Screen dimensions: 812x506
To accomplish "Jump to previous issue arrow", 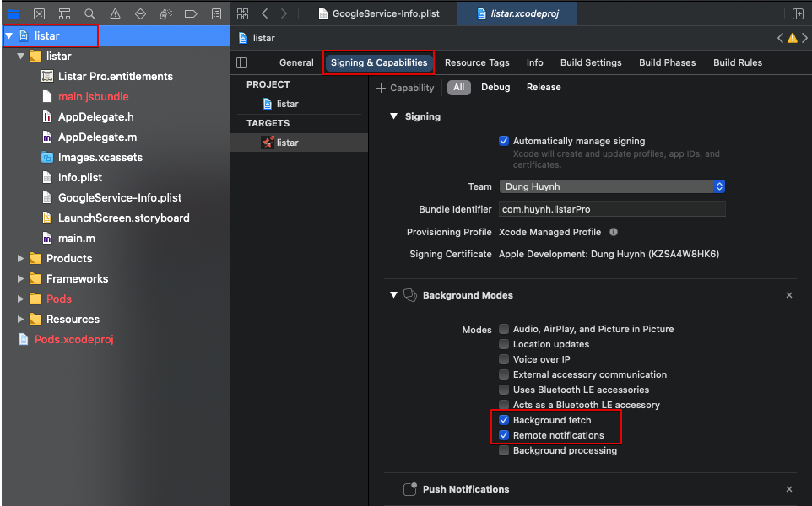I will (x=780, y=38).
